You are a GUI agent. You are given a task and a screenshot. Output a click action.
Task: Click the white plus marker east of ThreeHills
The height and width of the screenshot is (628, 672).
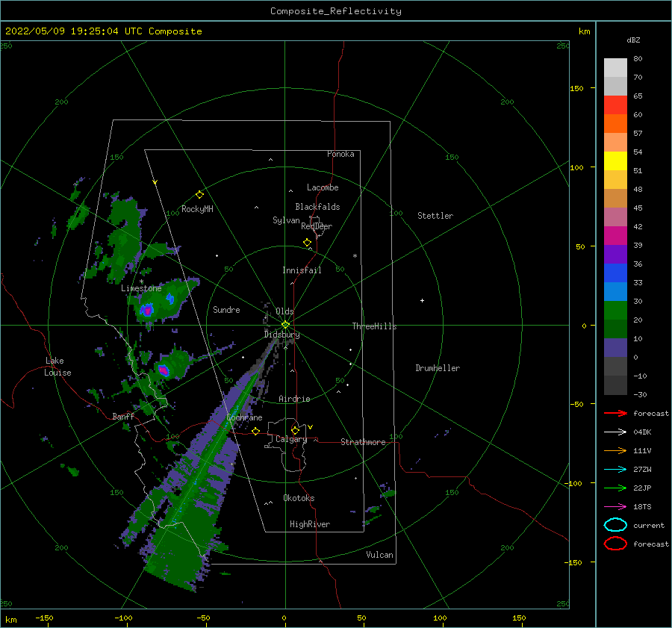coord(422,300)
